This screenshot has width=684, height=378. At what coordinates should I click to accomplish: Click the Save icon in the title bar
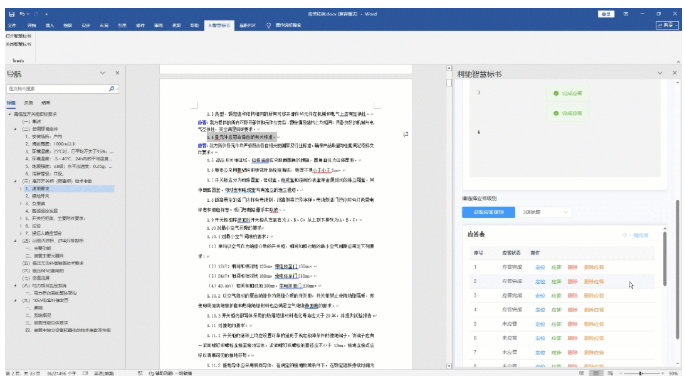[12, 14]
